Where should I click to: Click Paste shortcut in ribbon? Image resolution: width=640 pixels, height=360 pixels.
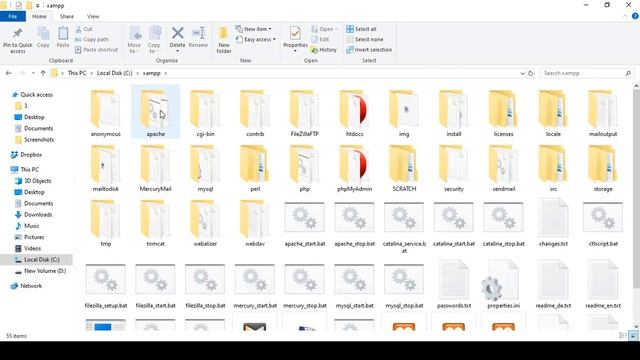click(x=96, y=50)
